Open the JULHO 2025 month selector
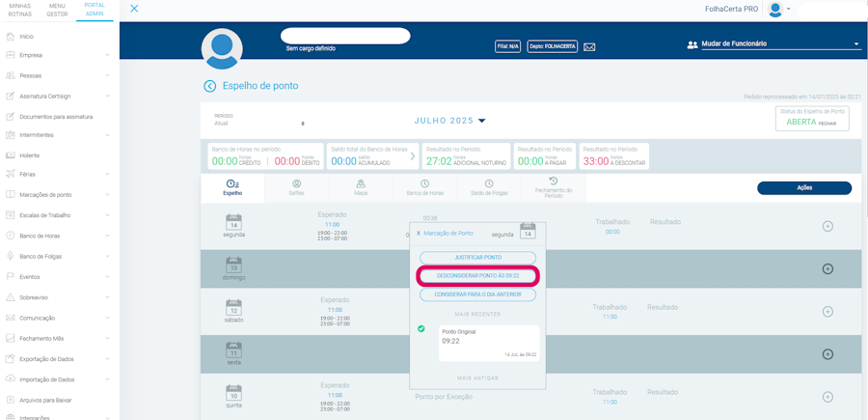This screenshot has width=868, height=420. 449,121
